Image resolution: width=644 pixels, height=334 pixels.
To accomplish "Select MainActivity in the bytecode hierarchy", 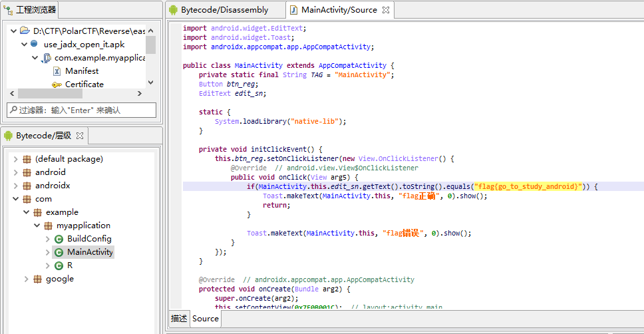I will [x=90, y=252].
